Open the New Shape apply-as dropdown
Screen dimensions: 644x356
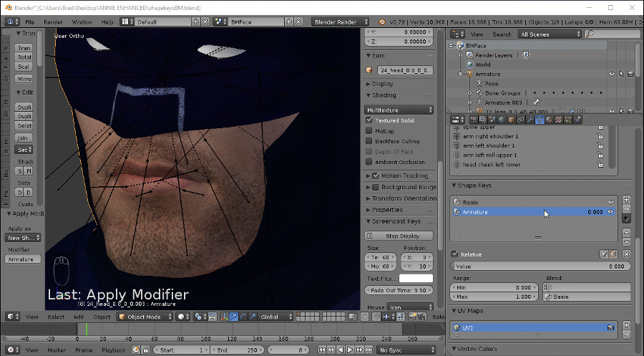tap(23, 238)
